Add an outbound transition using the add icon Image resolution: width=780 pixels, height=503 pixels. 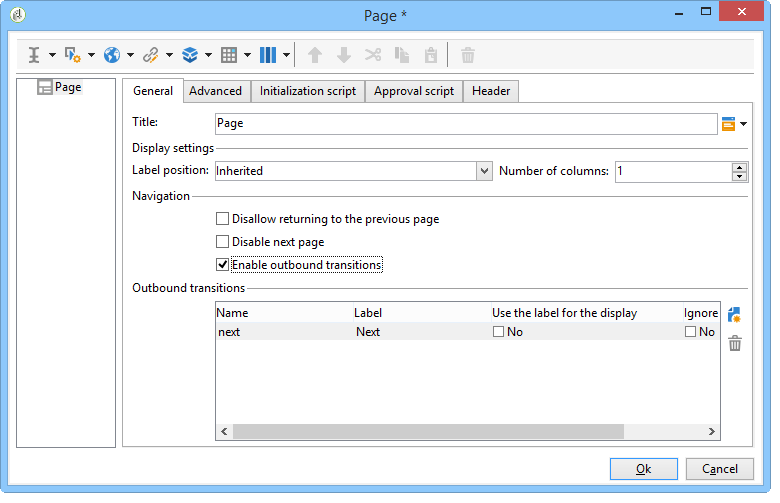(734, 315)
